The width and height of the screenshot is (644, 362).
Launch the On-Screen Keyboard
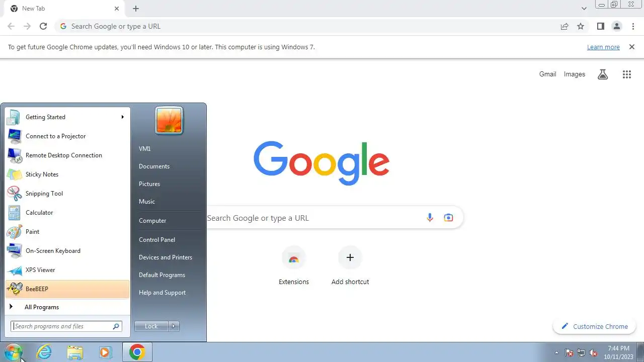[x=67, y=251]
